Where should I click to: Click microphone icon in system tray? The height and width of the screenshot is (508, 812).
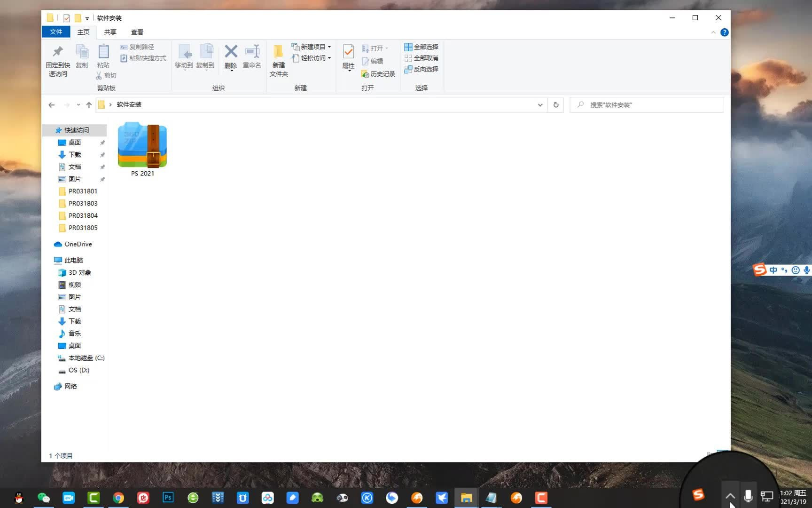(748, 496)
